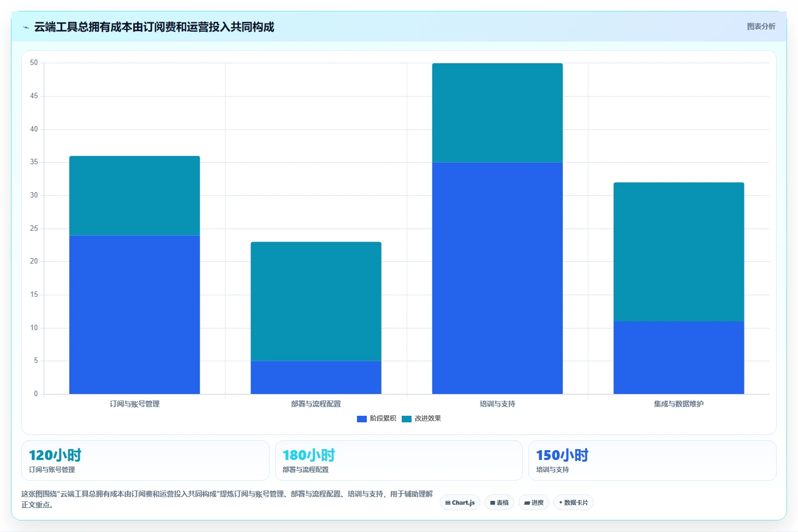The height and width of the screenshot is (532, 798).
Task: Click the 改进效果 legend label
Action: coord(427,419)
